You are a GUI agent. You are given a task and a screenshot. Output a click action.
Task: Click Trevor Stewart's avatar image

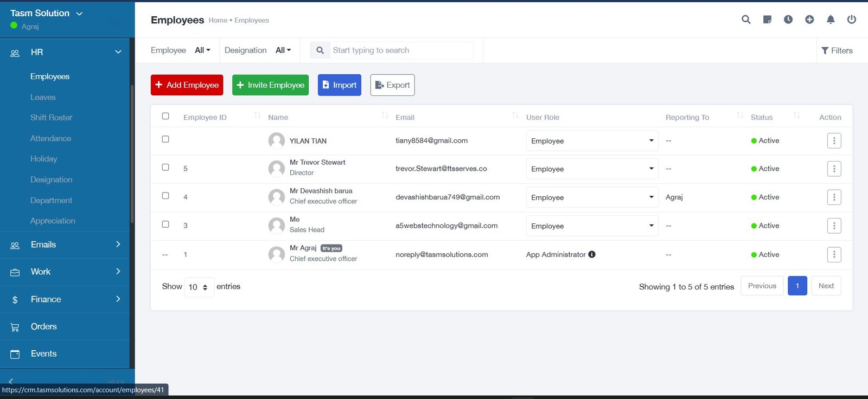coord(277,169)
